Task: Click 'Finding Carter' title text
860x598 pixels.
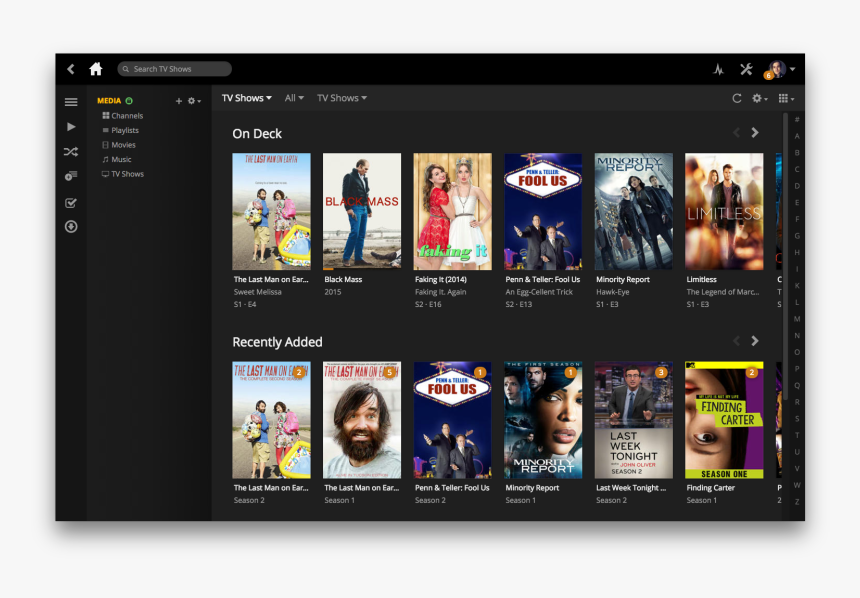Action: [710, 488]
